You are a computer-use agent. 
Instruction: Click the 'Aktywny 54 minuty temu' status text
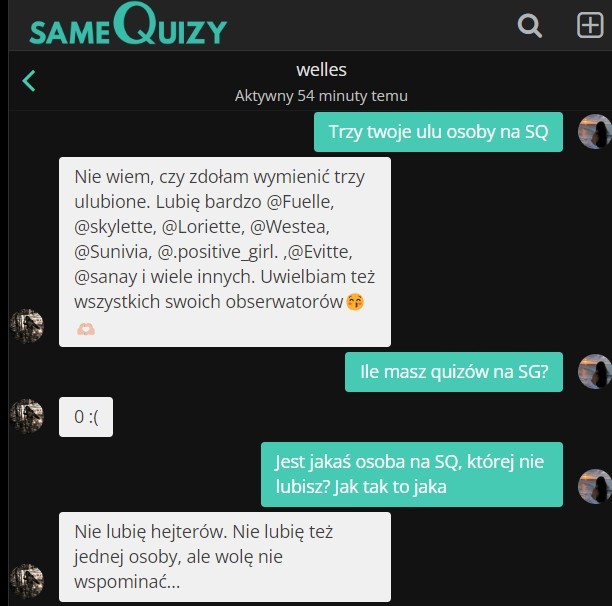pos(321,96)
